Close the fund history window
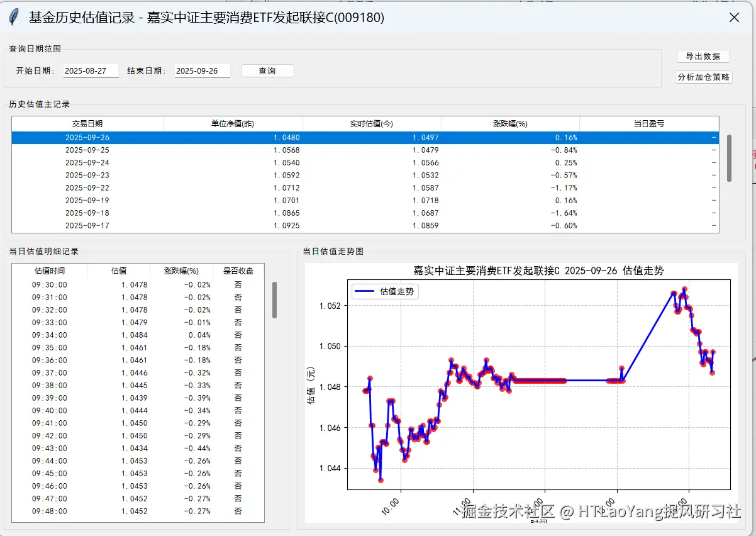Viewport: 756px width, 536px height. click(734, 17)
